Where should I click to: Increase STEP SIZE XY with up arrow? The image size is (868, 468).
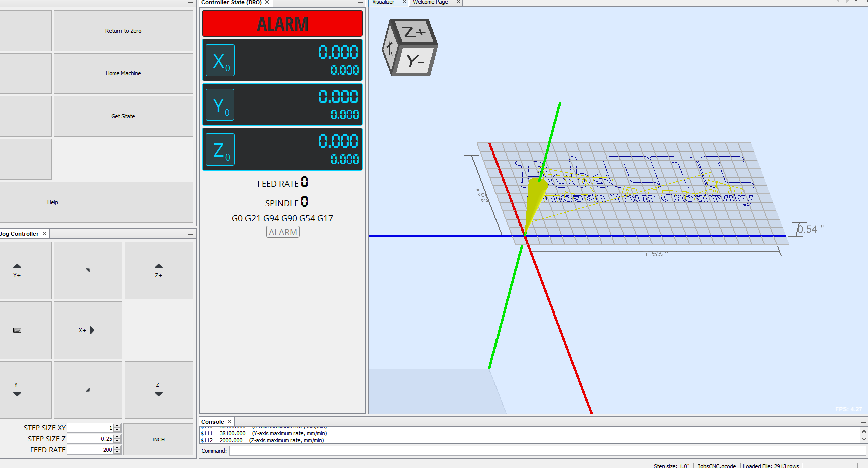click(117, 426)
